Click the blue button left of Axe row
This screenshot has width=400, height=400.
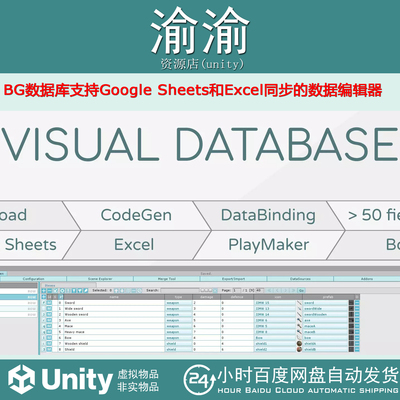(49, 320)
